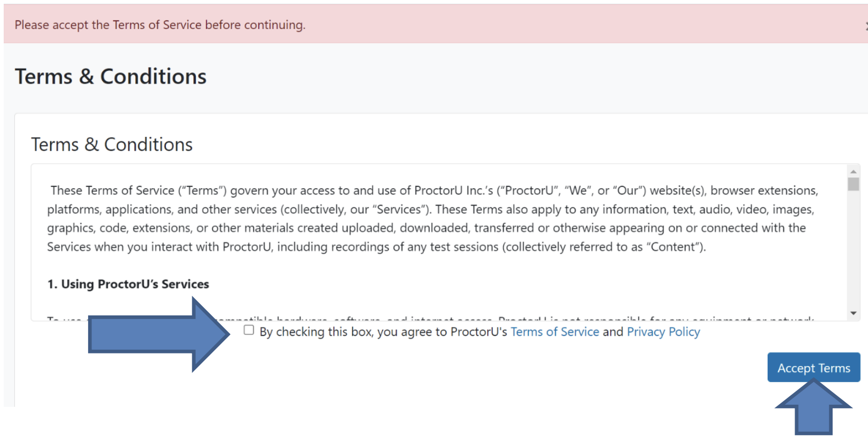This screenshot has width=868, height=448.
Task: Click the terms scrollbar up arrow
Action: (x=853, y=172)
